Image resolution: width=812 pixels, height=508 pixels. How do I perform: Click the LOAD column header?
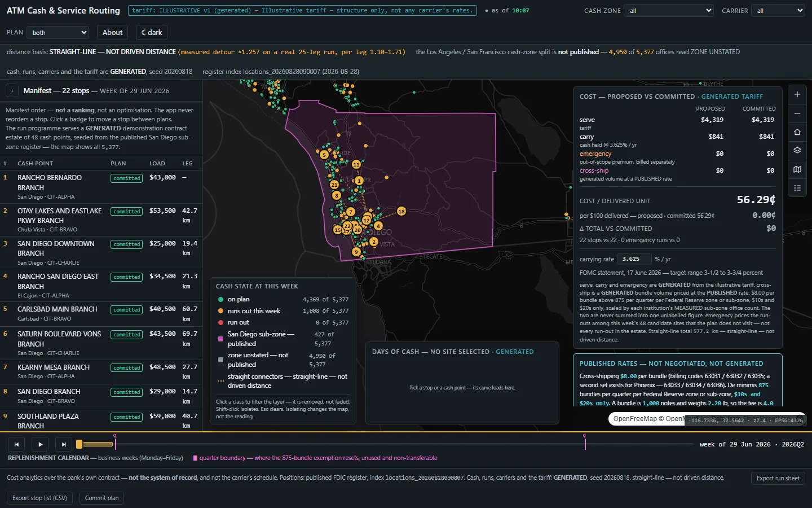click(x=157, y=164)
